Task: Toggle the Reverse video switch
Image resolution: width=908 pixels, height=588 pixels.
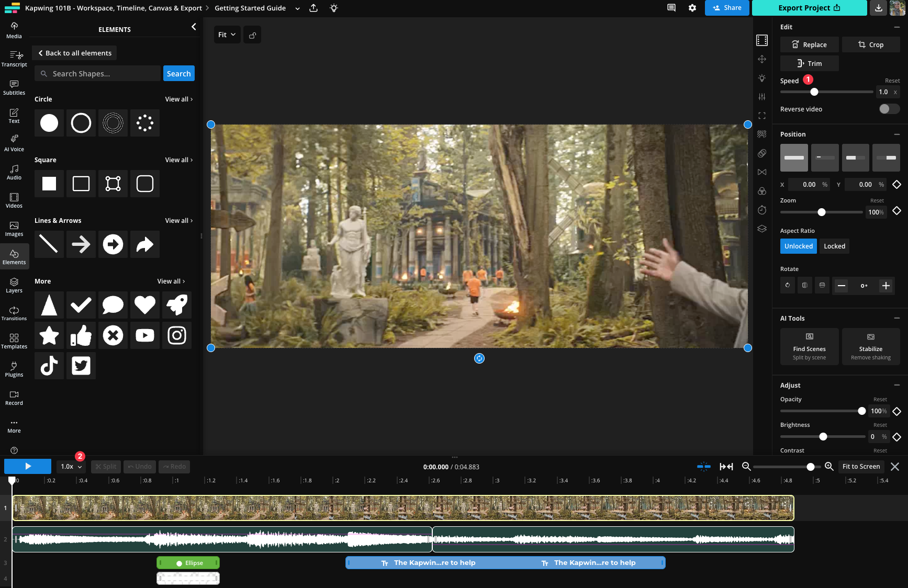Action: pyautogui.click(x=889, y=109)
